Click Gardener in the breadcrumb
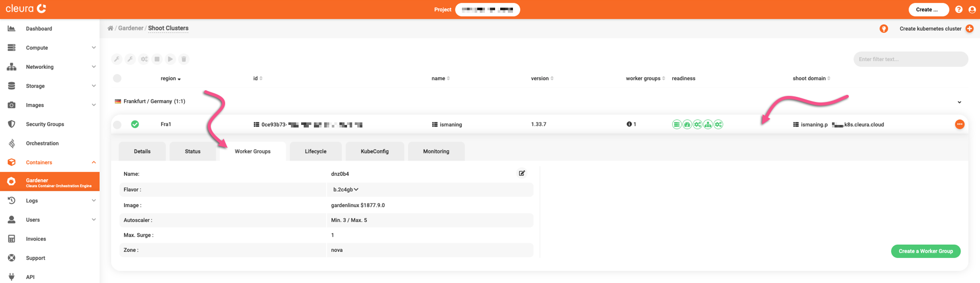 click(131, 28)
